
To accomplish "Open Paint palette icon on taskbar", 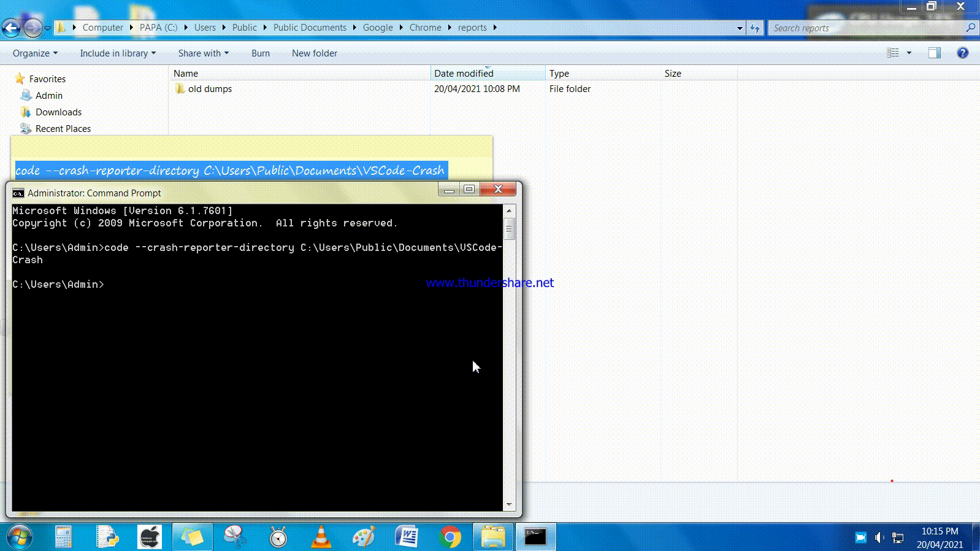I will (x=364, y=537).
